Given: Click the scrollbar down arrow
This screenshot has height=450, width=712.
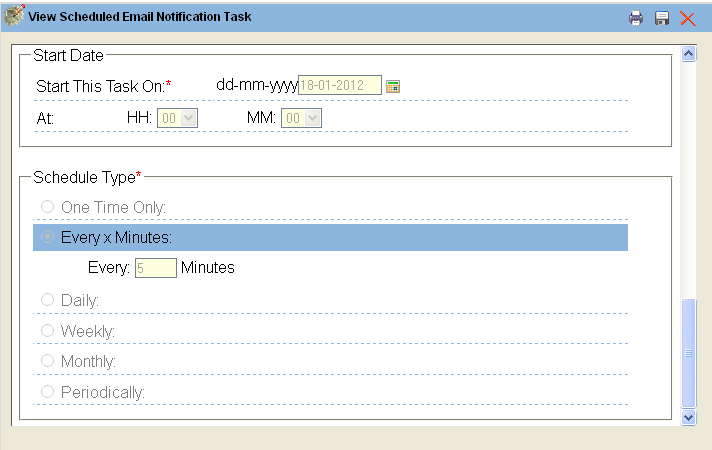Looking at the screenshot, I should coord(688,417).
